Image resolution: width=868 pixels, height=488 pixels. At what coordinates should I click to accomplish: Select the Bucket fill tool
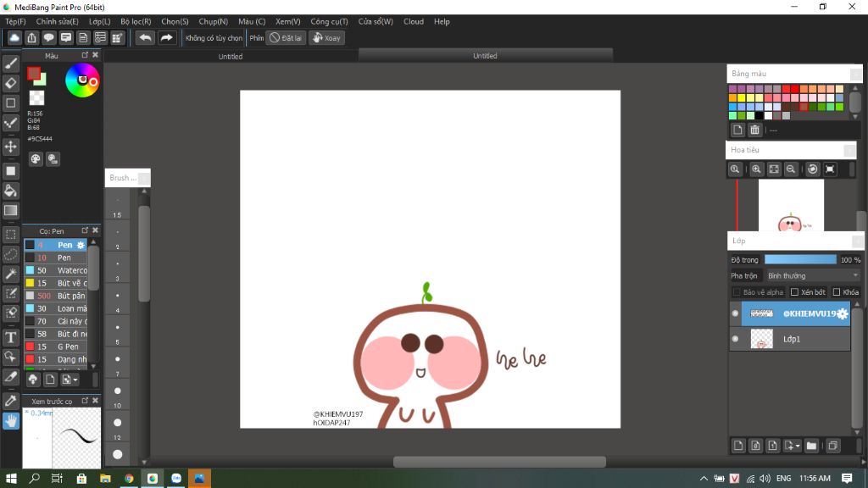click(10, 191)
